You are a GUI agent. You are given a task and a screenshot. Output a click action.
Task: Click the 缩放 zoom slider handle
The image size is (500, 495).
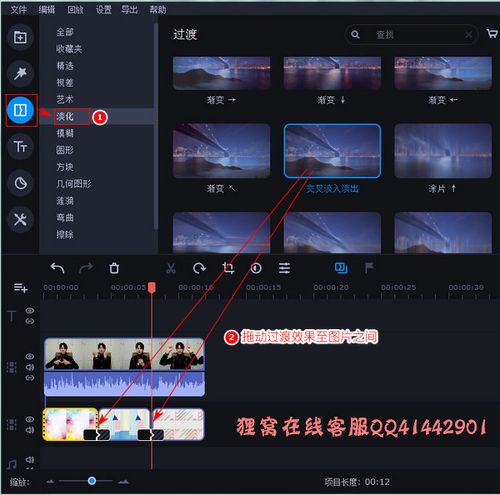coord(92,481)
